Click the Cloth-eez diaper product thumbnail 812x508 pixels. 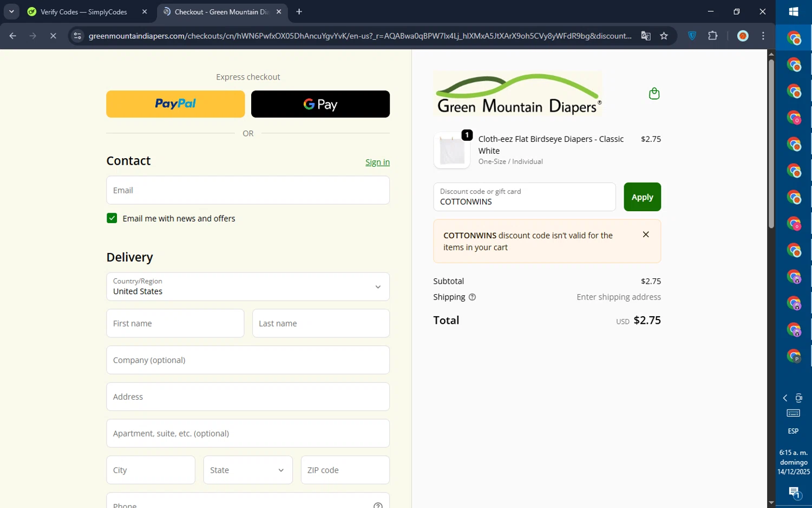452,151
